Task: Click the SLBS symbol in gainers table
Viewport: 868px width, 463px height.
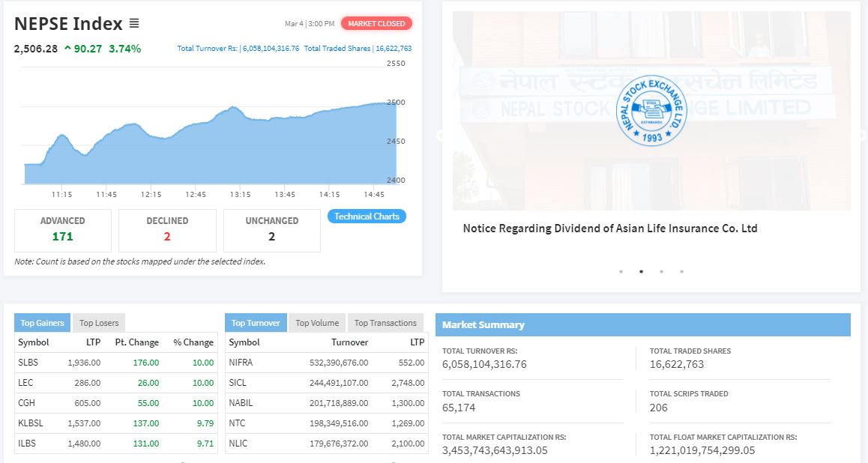Action: click(28, 363)
